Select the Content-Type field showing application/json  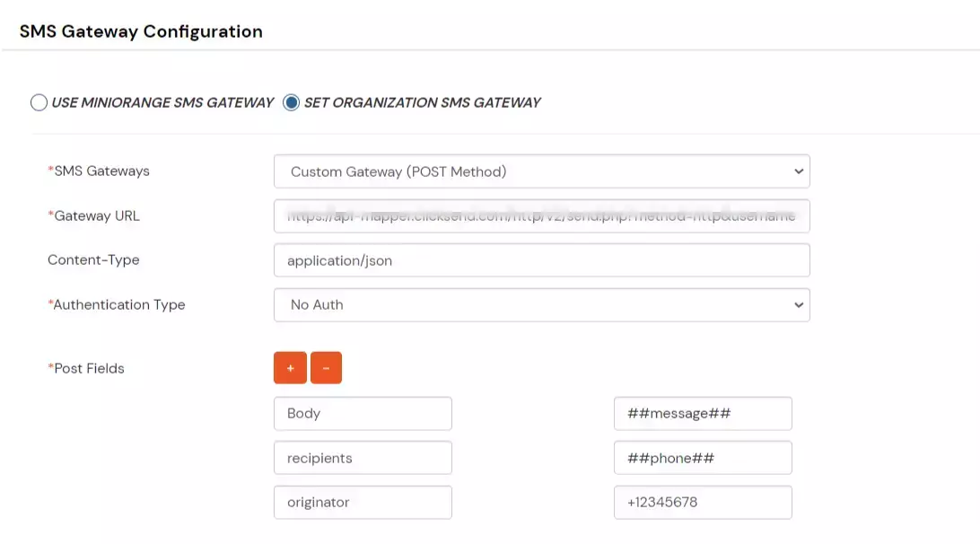(540, 259)
